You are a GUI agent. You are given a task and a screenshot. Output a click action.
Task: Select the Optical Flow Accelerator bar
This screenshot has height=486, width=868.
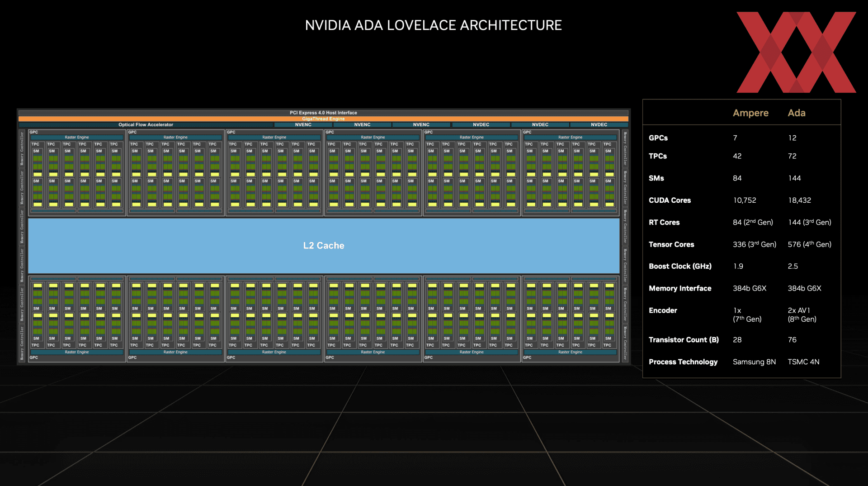click(146, 124)
